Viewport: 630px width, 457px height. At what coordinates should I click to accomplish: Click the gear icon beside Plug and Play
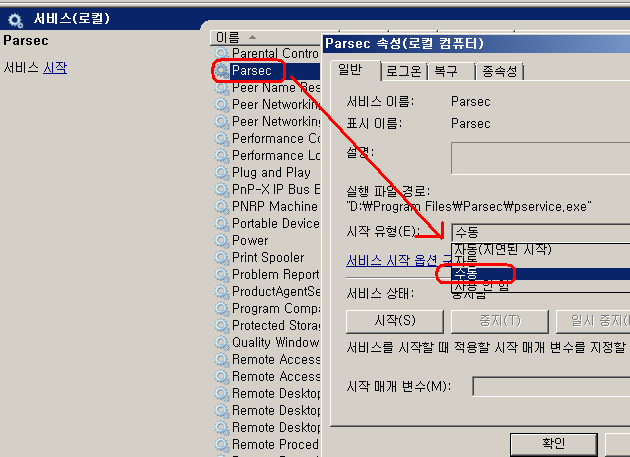click(221, 172)
